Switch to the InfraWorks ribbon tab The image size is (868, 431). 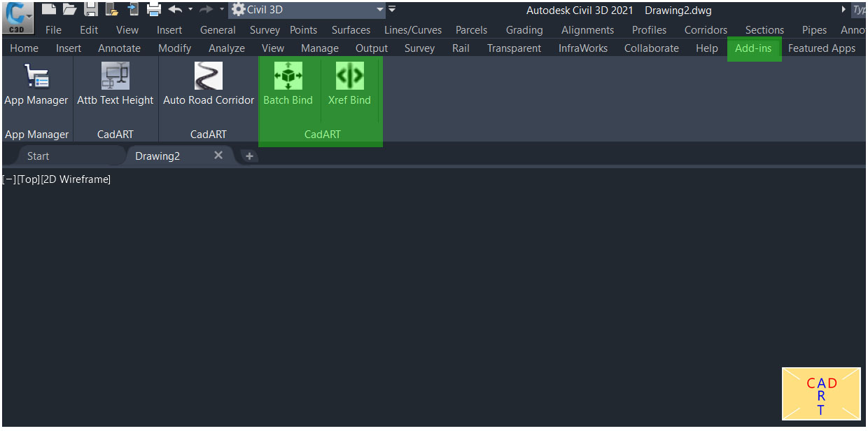pos(583,48)
